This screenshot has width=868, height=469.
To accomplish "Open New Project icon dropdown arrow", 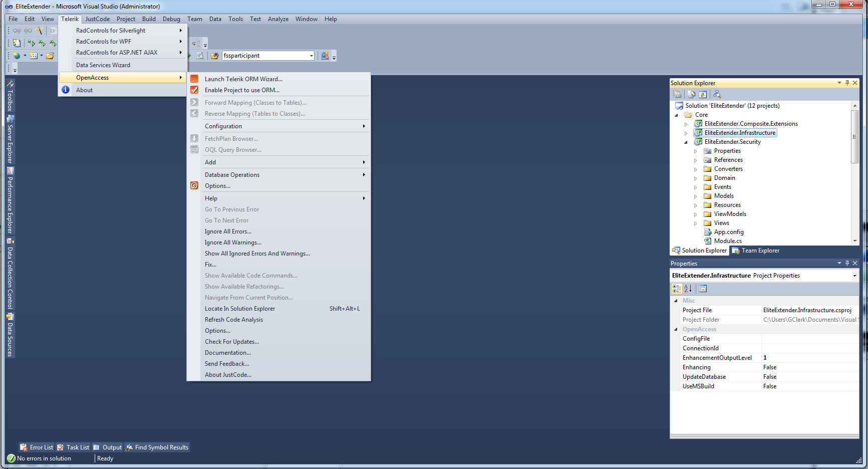I will pos(25,56).
